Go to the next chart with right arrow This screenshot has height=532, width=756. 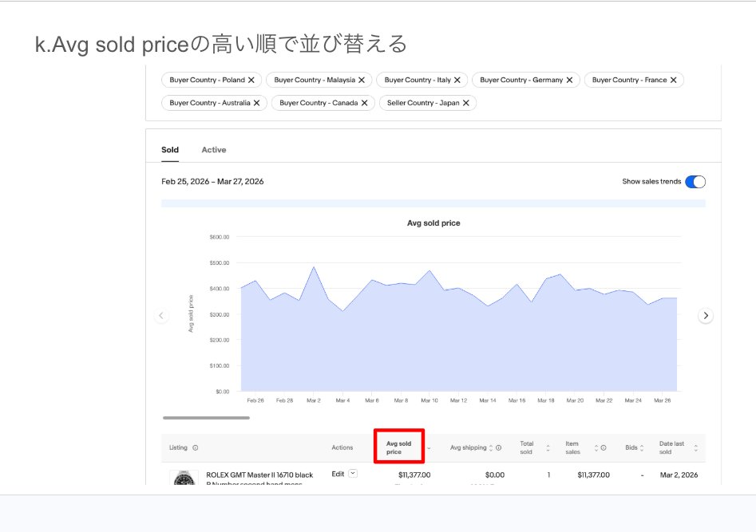click(705, 316)
